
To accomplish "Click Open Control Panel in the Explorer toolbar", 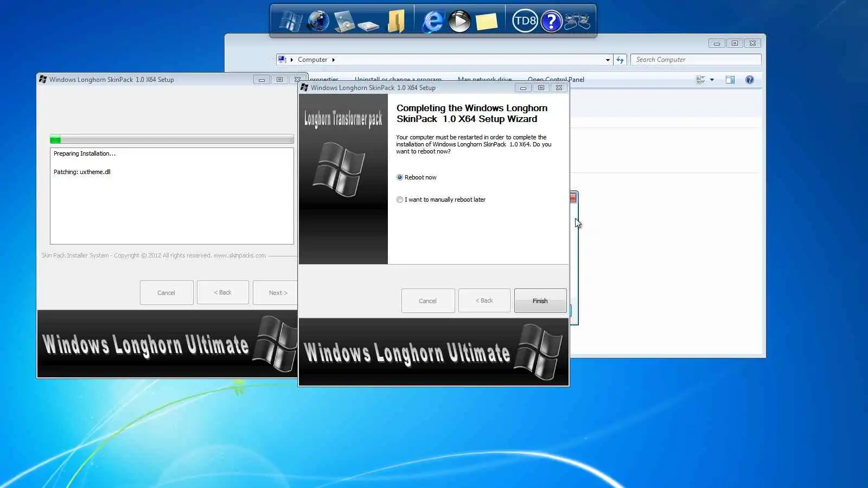I will point(556,80).
